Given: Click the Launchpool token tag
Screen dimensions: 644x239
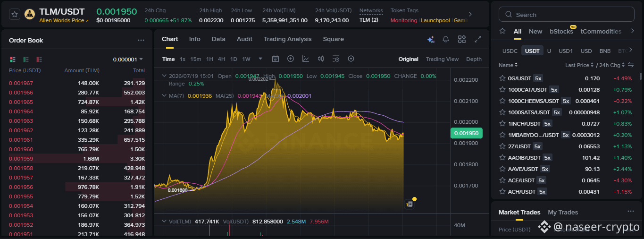Looking at the screenshot, I should point(436,20).
